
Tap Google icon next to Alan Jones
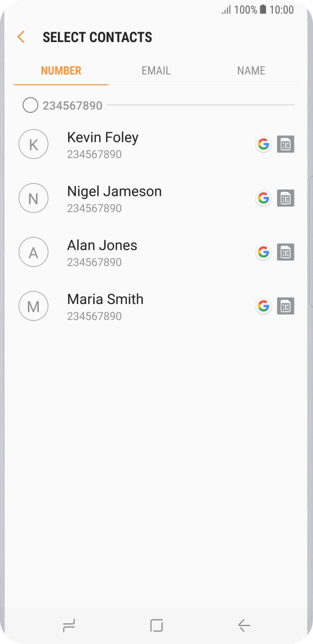[263, 252]
